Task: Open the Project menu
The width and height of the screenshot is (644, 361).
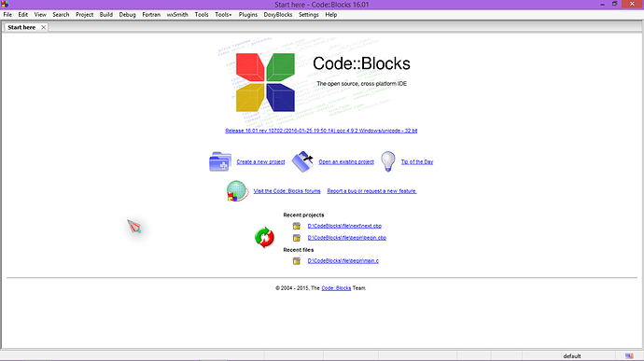Action: click(84, 14)
